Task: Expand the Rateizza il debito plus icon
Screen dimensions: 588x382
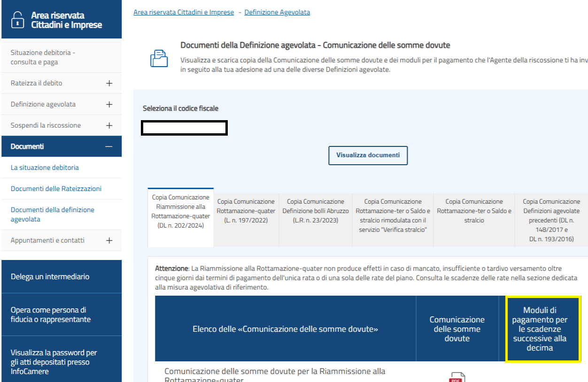Action: [109, 83]
